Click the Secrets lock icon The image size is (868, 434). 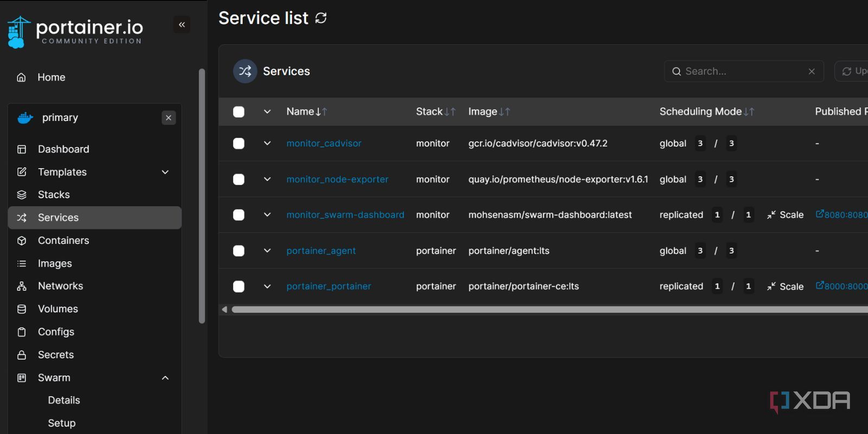[22, 355]
